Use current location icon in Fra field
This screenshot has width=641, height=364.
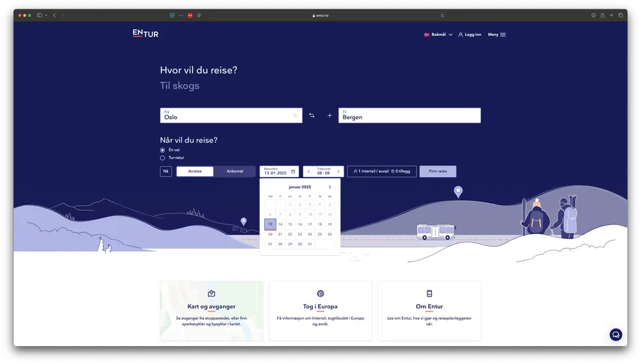pyautogui.click(x=295, y=115)
